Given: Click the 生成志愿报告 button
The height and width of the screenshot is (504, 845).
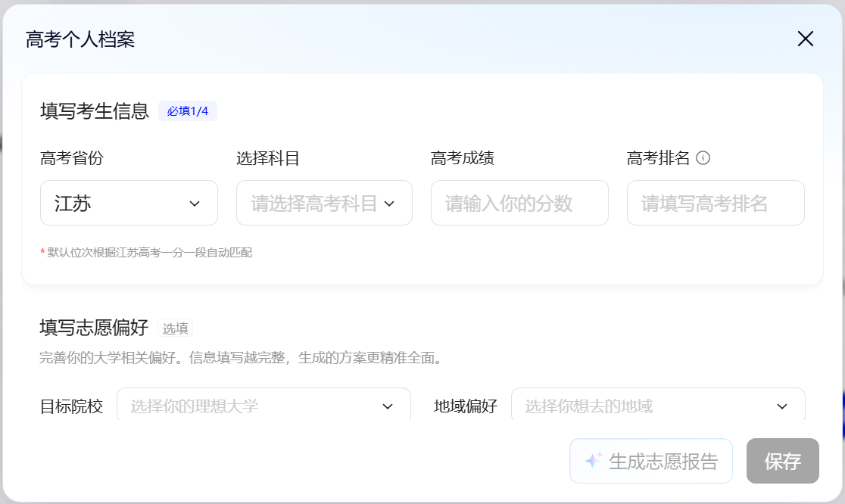Looking at the screenshot, I should [651, 461].
